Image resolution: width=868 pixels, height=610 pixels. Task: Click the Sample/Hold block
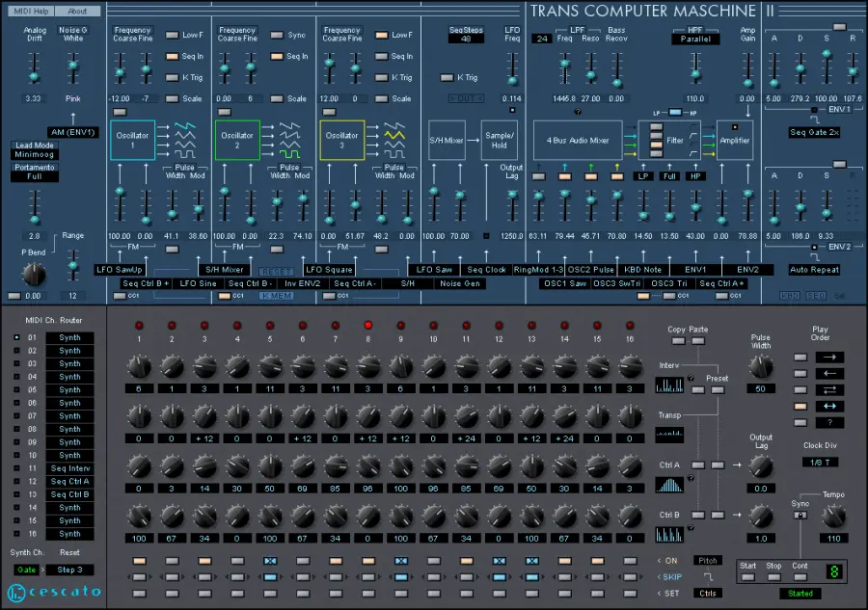tap(499, 141)
